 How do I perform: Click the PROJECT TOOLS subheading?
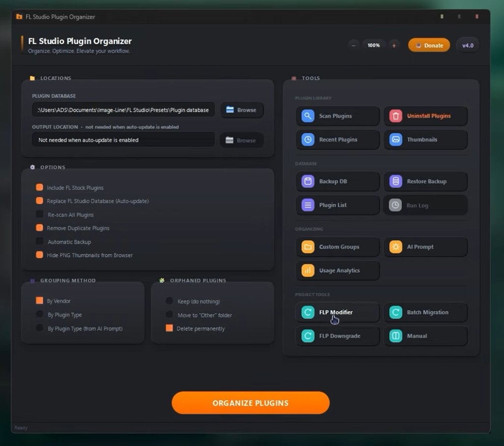[x=312, y=295]
